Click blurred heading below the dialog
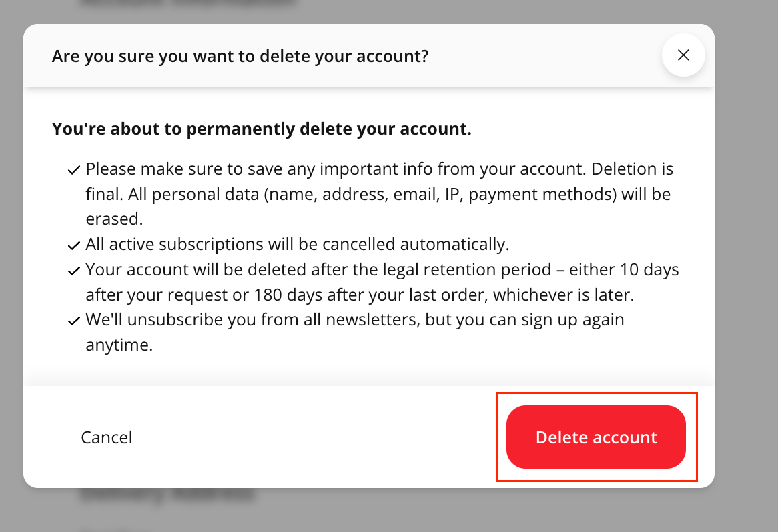The image size is (778, 532). 167,496
